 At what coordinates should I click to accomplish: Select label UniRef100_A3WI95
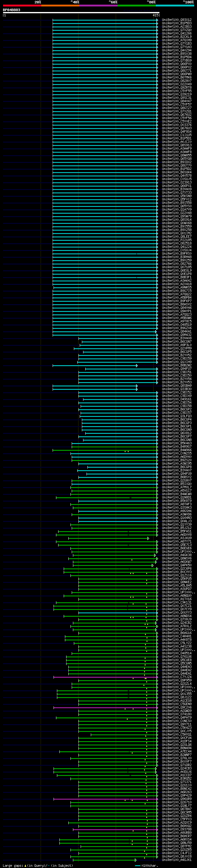click(177, 464)
